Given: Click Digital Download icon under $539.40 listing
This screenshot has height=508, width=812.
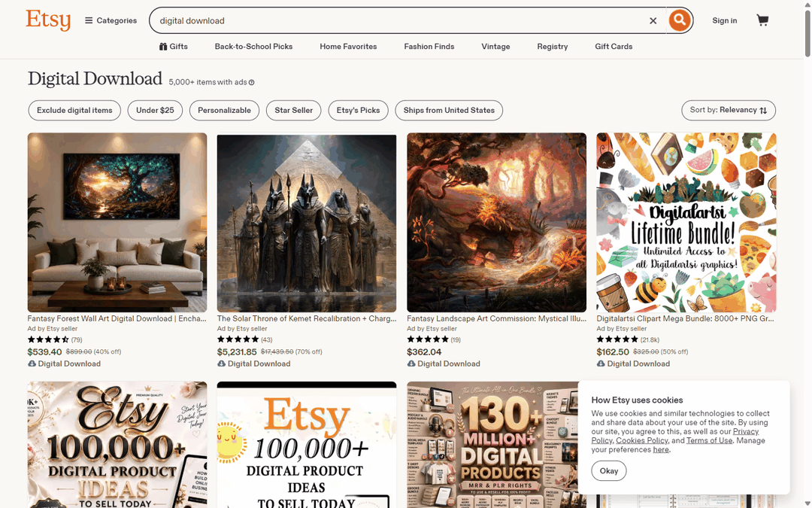Looking at the screenshot, I should [x=32, y=364].
